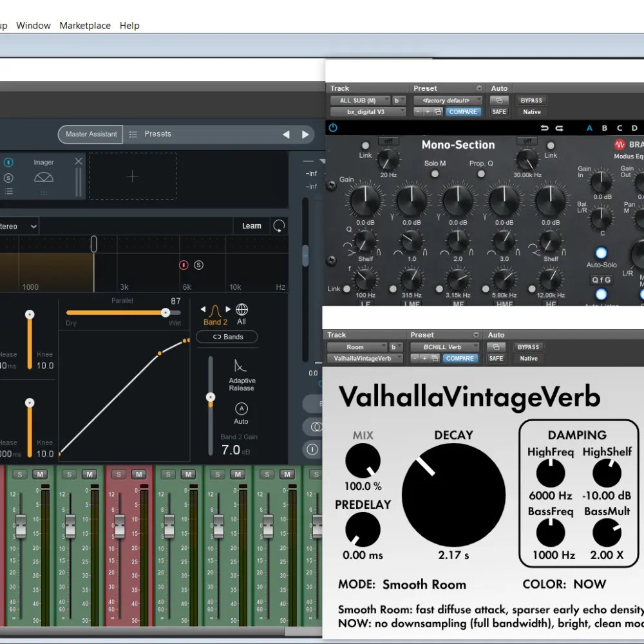Screen dimensions: 644x644
Task: Click the redo arrow in bx_digital
Action: [x=560, y=128]
